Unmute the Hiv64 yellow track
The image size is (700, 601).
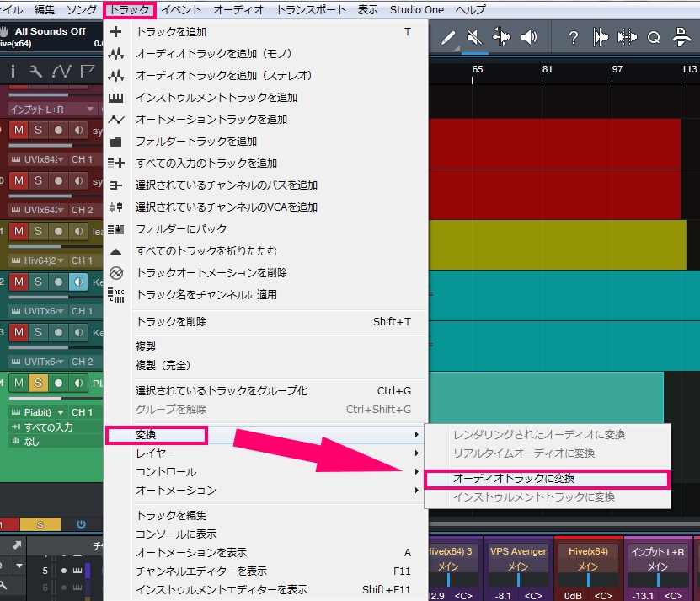19,231
